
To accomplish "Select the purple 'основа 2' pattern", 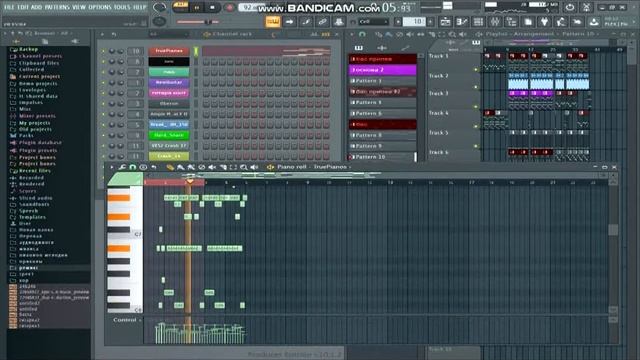I will pos(382,70).
